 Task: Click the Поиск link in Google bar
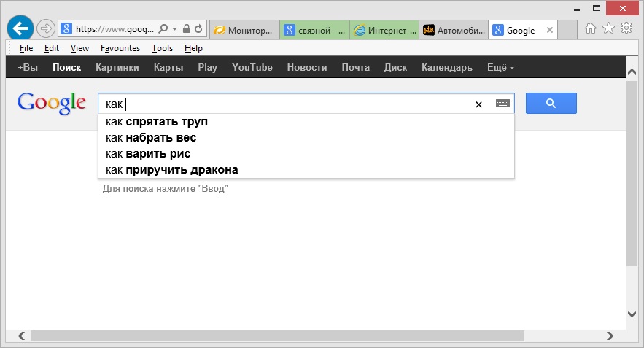(x=67, y=67)
